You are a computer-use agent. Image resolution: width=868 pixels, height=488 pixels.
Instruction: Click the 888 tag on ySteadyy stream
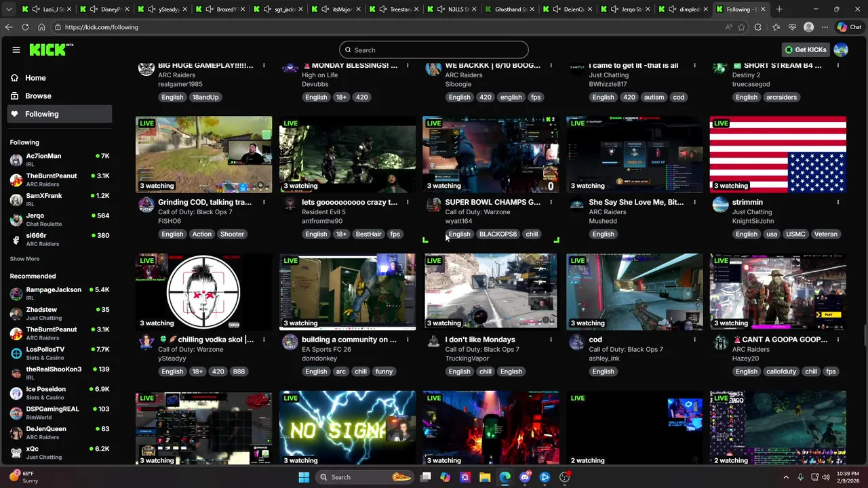pyautogui.click(x=239, y=371)
